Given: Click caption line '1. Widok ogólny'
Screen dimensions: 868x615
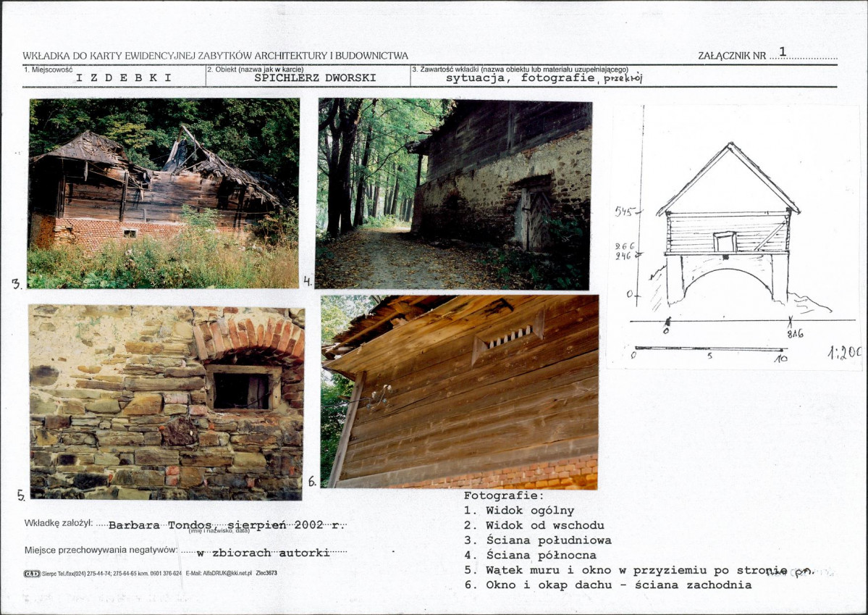Looking at the screenshot, I should pyautogui.click(x=518, y=511).
